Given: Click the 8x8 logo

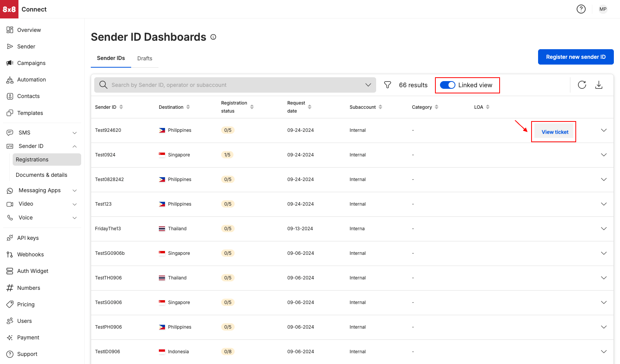Looking at the screenshot, I should 9,9.
